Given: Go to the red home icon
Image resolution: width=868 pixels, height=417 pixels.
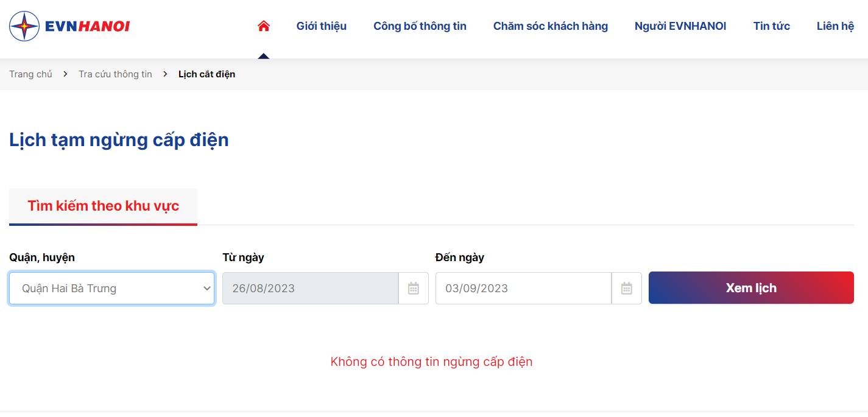Looking at the screenshot, I should pyautogui.click(x=264, y=26).
